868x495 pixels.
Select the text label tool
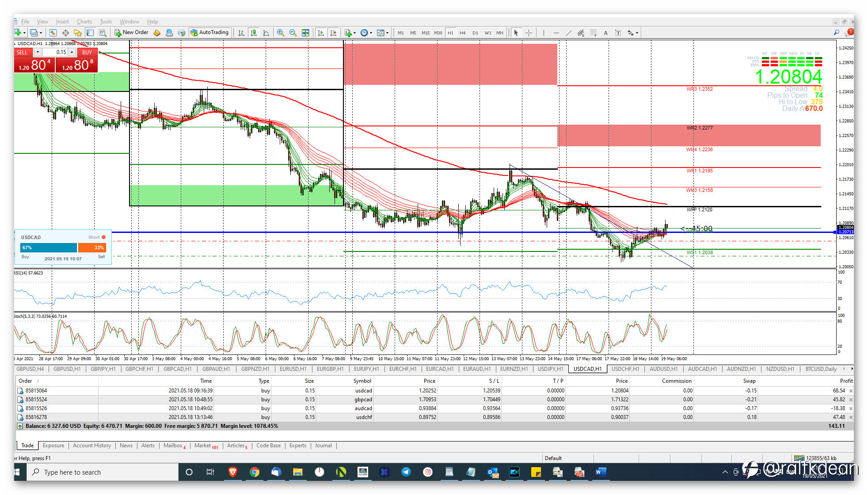618,33
